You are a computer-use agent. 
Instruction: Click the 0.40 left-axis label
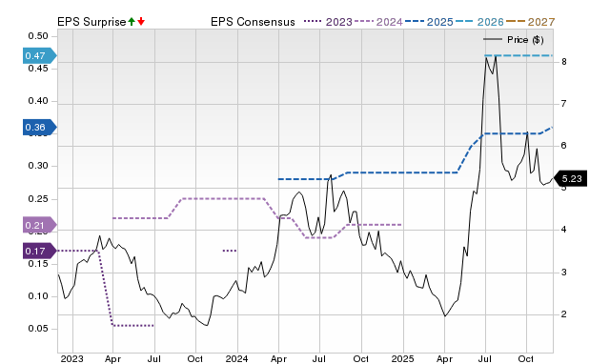click(38, 101)
